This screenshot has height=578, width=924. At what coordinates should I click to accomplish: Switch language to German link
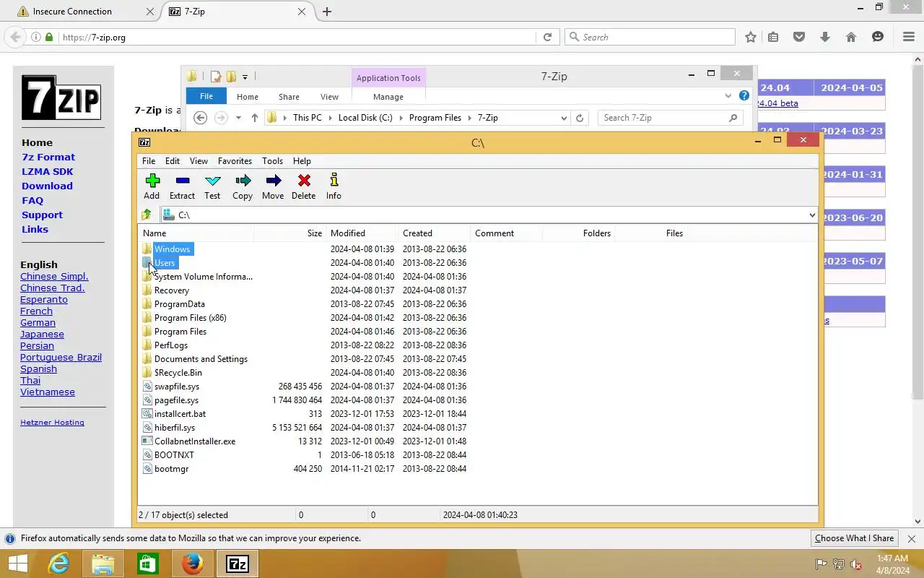coord(38,322)
